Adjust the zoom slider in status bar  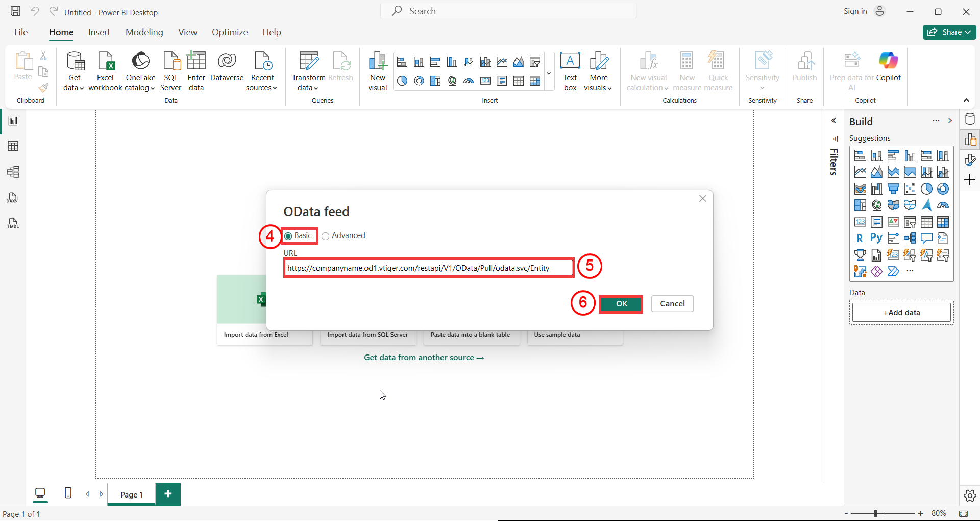875,513
